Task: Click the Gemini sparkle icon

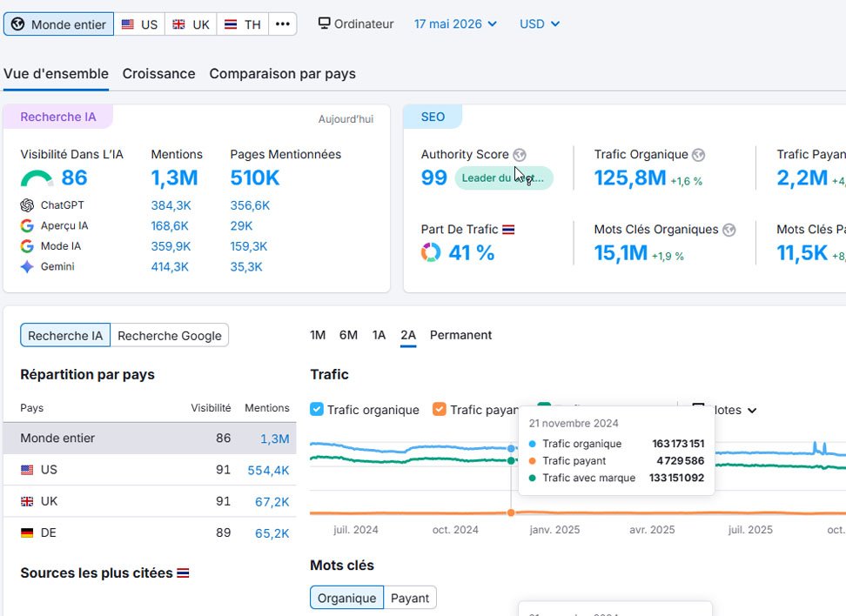Action: [x=27, y=267]
